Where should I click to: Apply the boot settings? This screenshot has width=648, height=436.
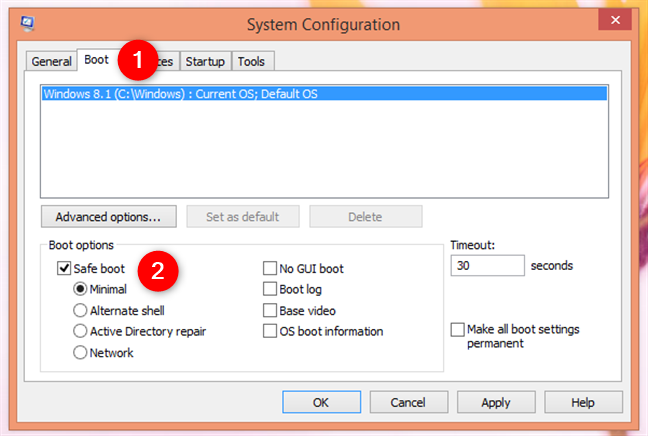496,402
